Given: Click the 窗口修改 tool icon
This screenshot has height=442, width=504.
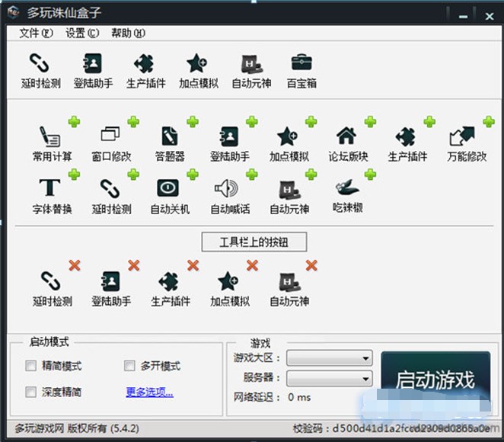Looking at the screenshot, I should [x=110, y=134].
